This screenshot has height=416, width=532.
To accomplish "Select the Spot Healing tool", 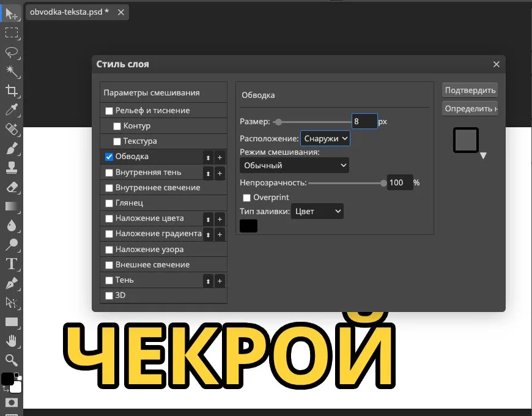I will [x=11, y=129].
